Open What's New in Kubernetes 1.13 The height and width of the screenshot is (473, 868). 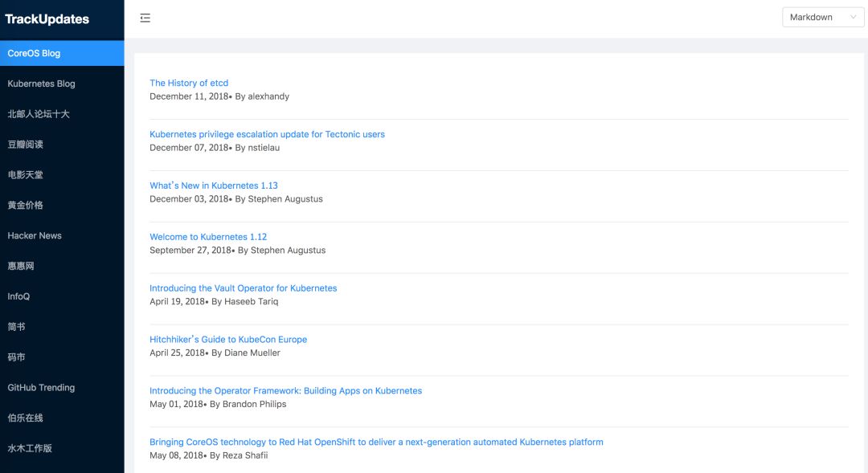pyautogui.click(x=214, y=186)
